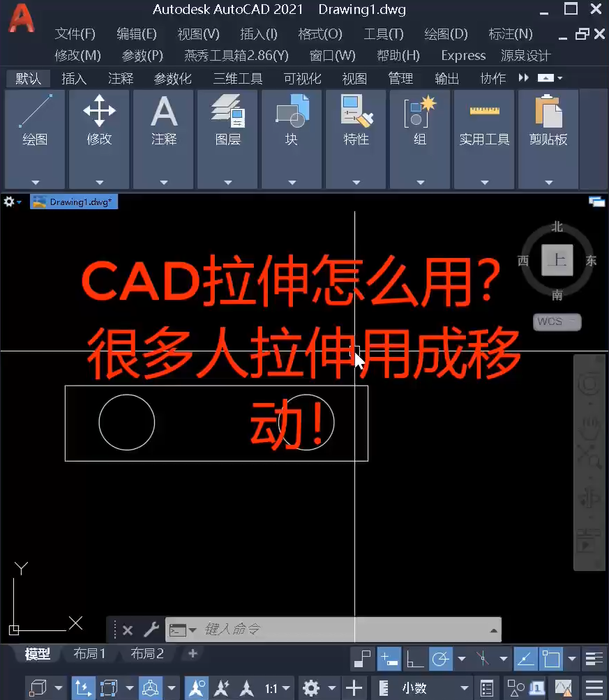Click the recent commands icon in command line
The width and height of the screenshot is (609, 700).
coord(178,630)
